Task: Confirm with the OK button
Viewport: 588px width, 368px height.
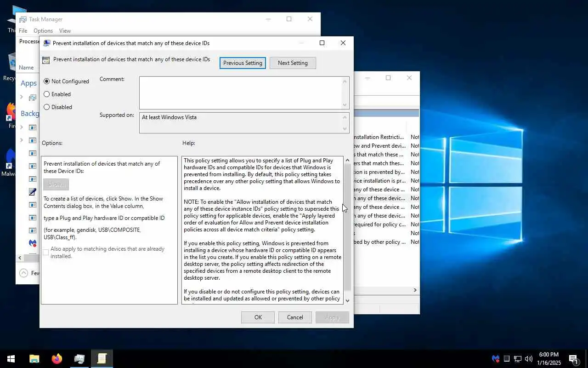Action: coord(258,317)
